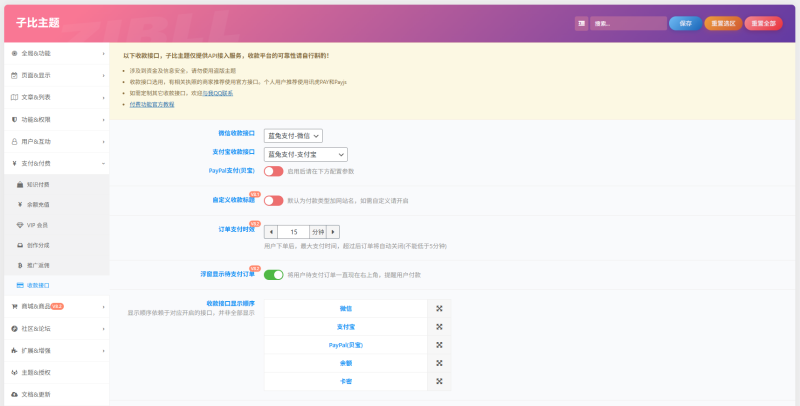Click the drag handle for PayPal(贝宝) row

[x=439, y=345]
